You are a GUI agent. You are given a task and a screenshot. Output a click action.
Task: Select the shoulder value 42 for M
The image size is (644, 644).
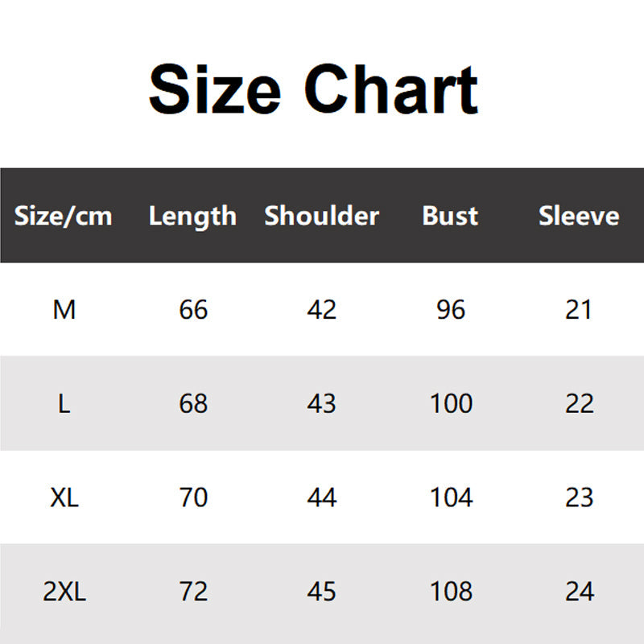322,309
